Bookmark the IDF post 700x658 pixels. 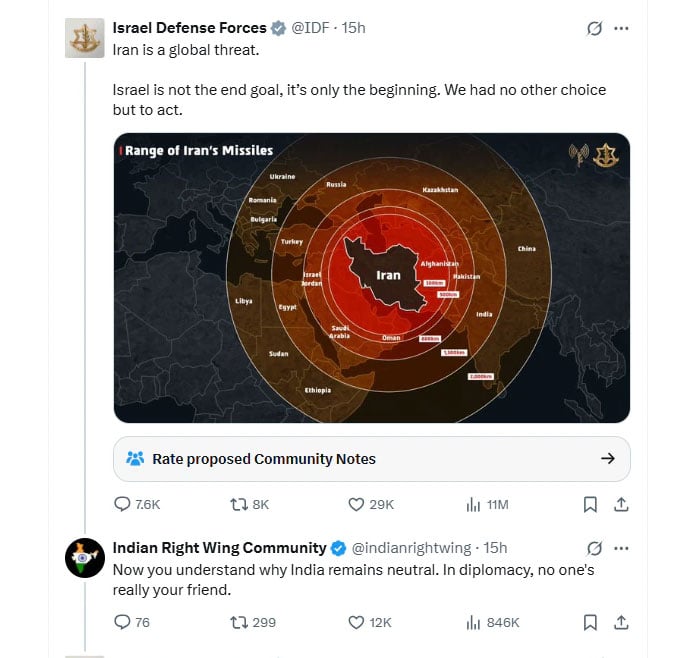590,505
